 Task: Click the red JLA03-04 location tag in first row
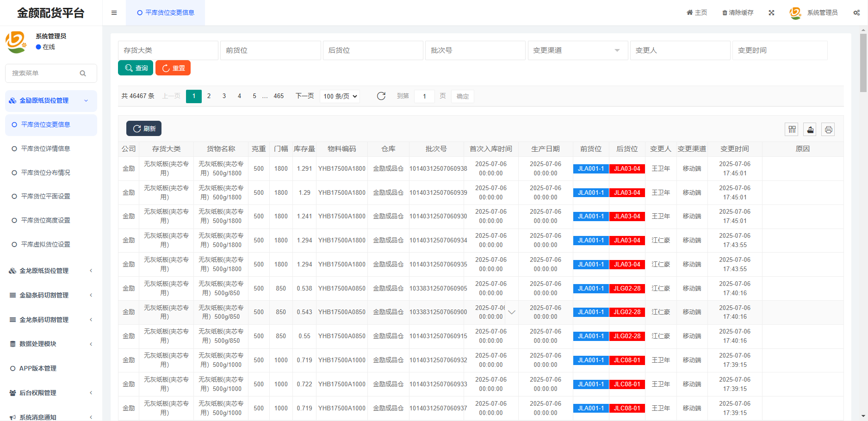[x=627, y=169]
